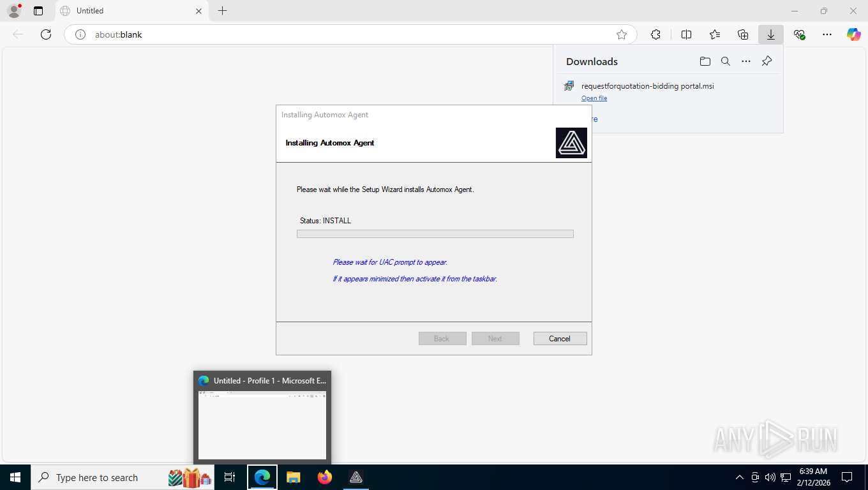The height and width of the screenshot is (490, 868).
Task: Show hidden system tray icons
Action: 740,477
